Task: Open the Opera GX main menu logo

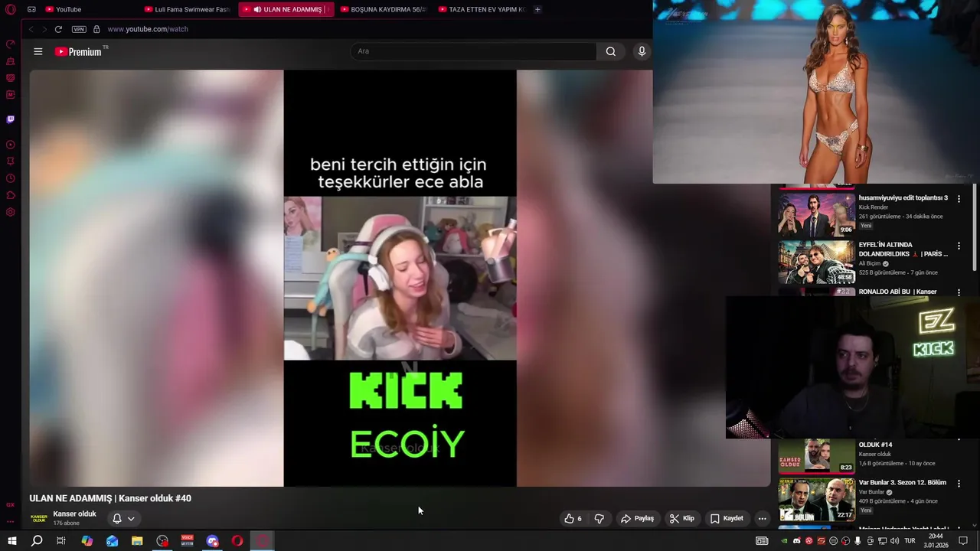Action: tap(10, 9)
